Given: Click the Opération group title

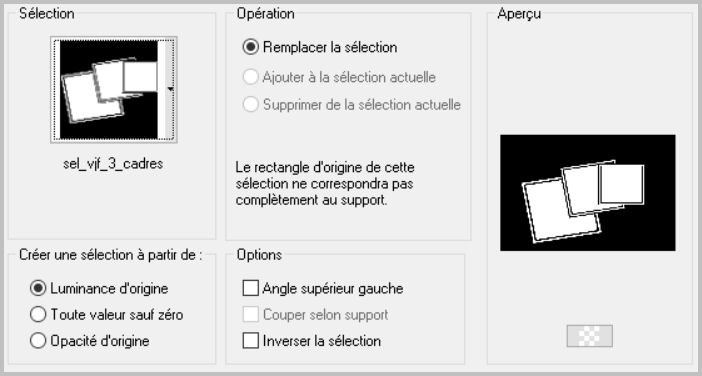Looking at the screenshot, I should (x=266, y=14).
